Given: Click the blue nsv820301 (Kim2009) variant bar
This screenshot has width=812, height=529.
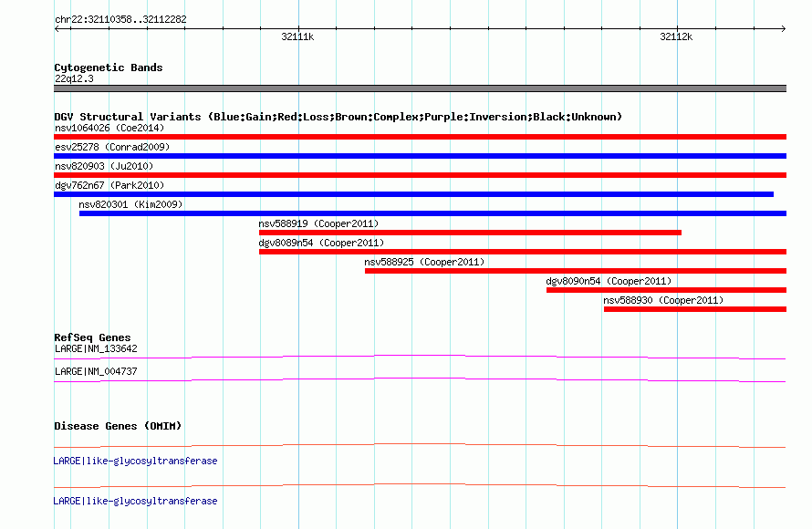Looking at the screenshot, I should [x=433, y=213].
